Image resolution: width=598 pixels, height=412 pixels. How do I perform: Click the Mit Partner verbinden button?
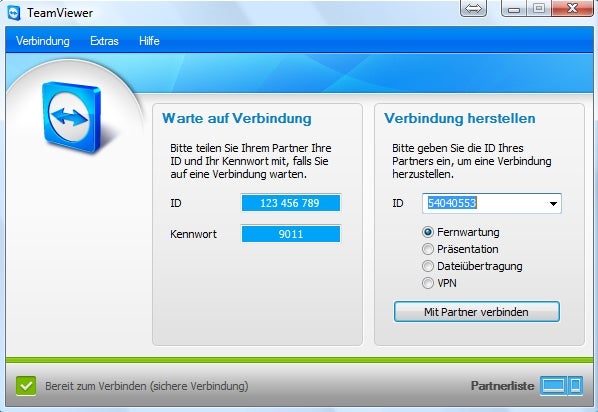[477, 312]
